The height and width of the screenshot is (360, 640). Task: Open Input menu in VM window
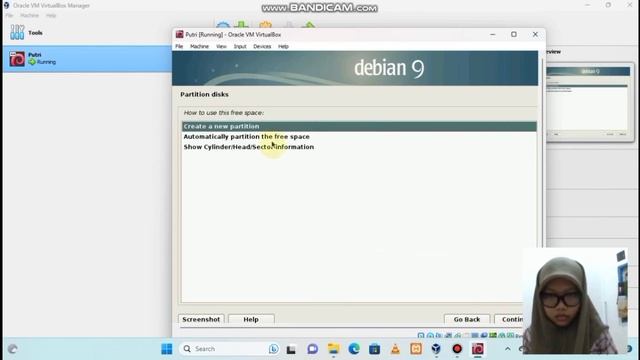(x=240, y=47)
